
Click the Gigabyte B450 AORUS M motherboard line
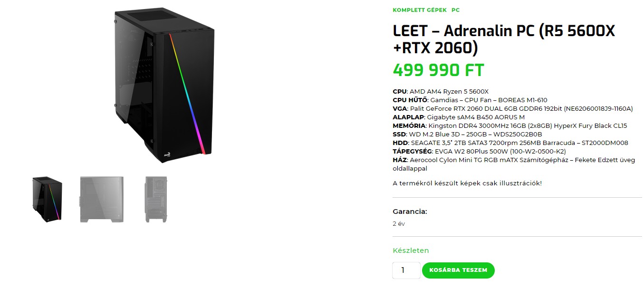459,117
